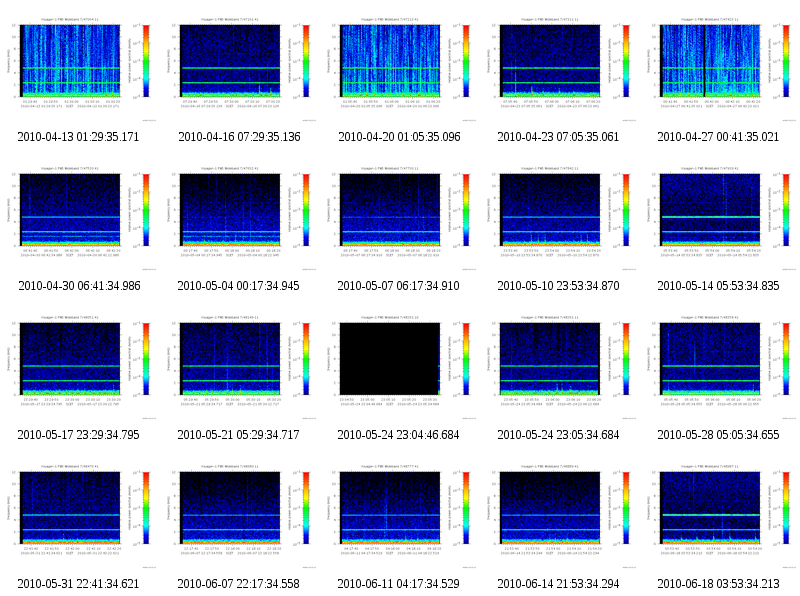Open the 2010-04-23 07:05:35.061 spectrogram thumbnail
The width and height of the screenshot is (800, 596).
tap(559, 68)
